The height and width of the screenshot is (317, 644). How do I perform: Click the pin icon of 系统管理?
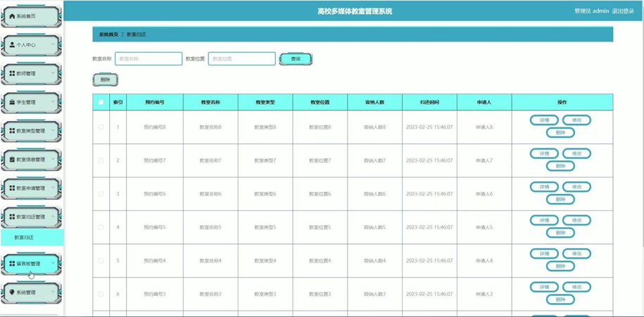[12, 292]
